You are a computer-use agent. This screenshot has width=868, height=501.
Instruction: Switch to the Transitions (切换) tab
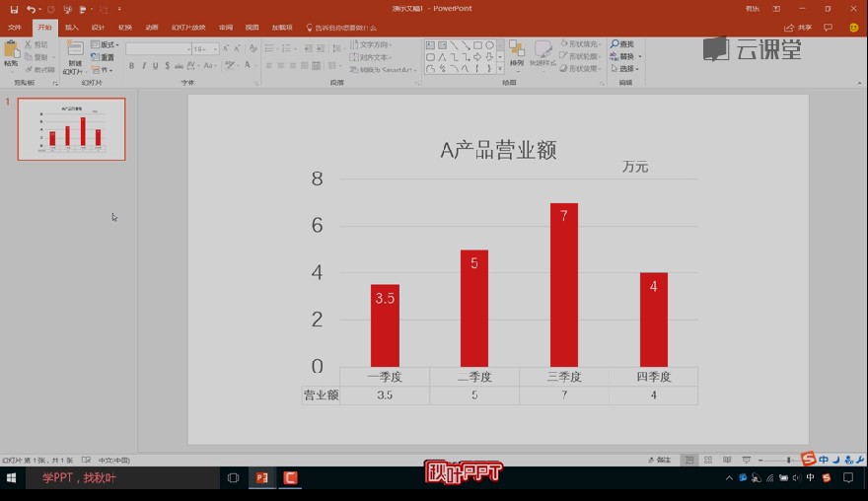coord(125,28)
